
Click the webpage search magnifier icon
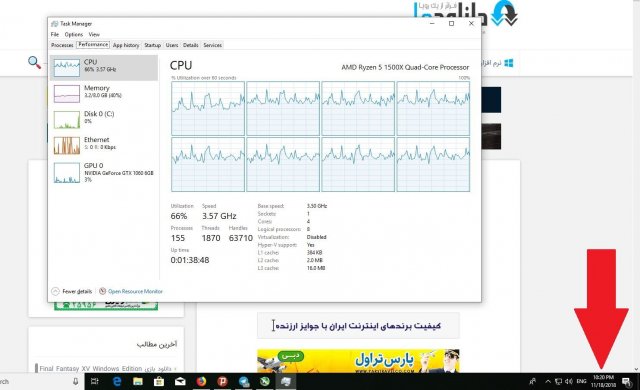point(34,62)
